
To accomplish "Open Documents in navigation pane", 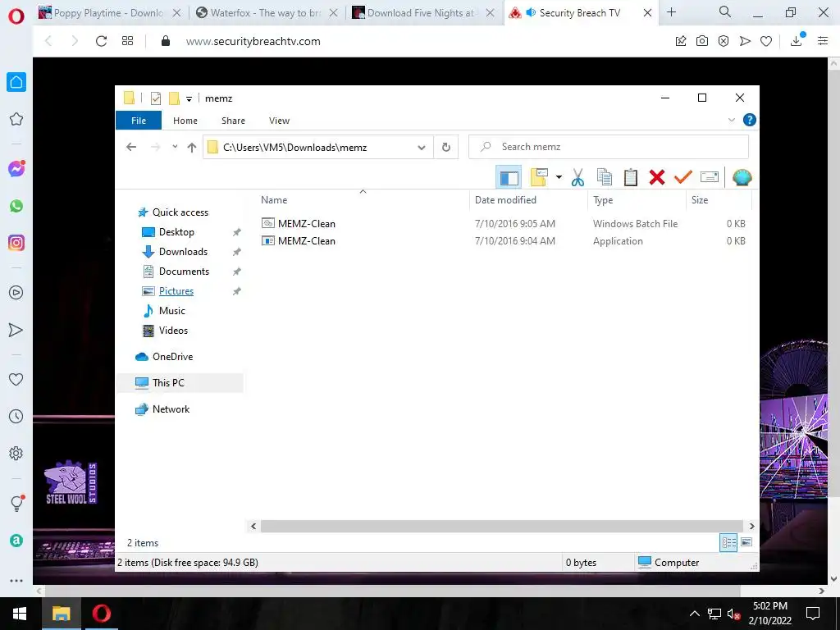I will point(184,272).
